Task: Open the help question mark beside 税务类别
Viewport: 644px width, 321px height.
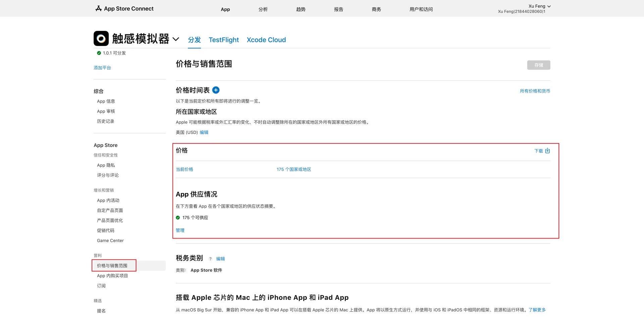Action: pos(210,259)
